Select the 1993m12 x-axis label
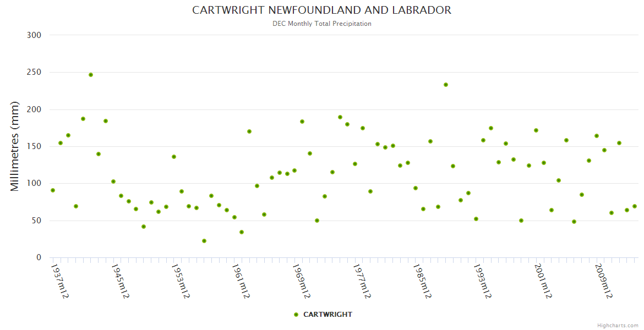 [482, 281]
